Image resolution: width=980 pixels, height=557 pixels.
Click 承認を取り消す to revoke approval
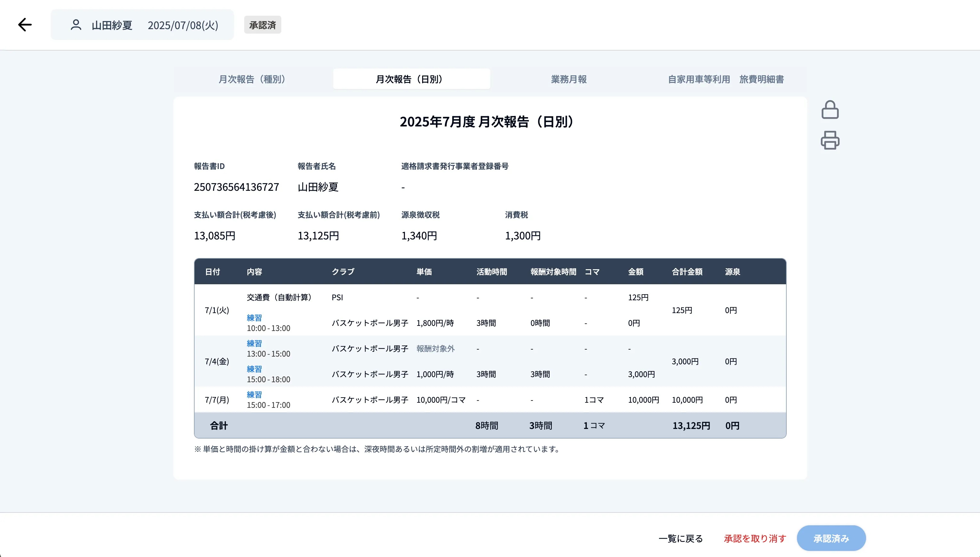755,539
